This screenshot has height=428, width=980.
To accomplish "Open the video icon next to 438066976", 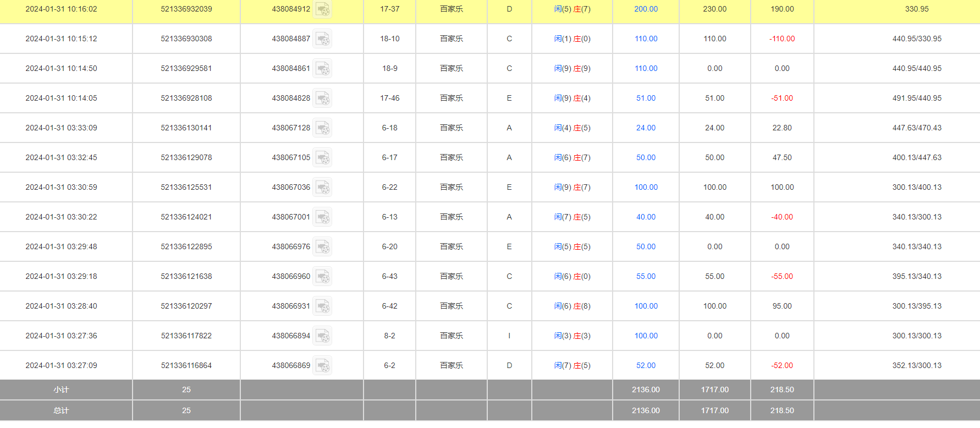I will tap(322, 247).
